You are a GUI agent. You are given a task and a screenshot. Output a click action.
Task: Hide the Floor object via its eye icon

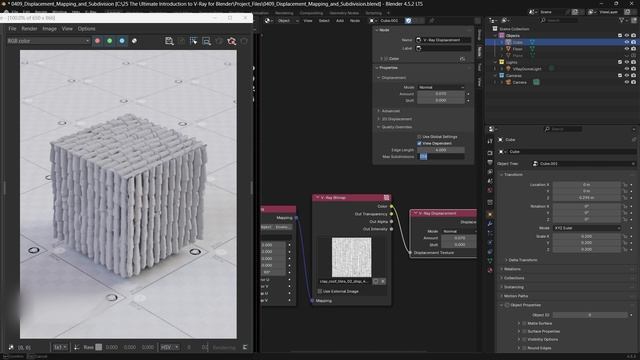tap(627, 49)
